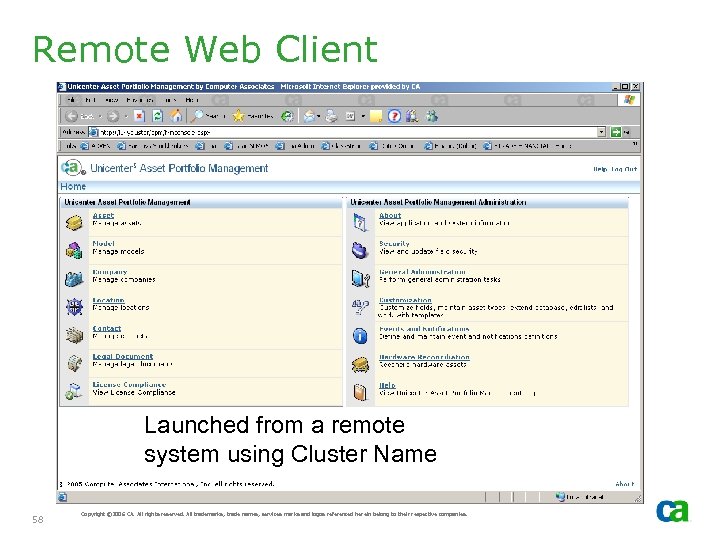Click the Research books toolbar icon
Screen dimensions: 720x540
(x=412, y=116)
